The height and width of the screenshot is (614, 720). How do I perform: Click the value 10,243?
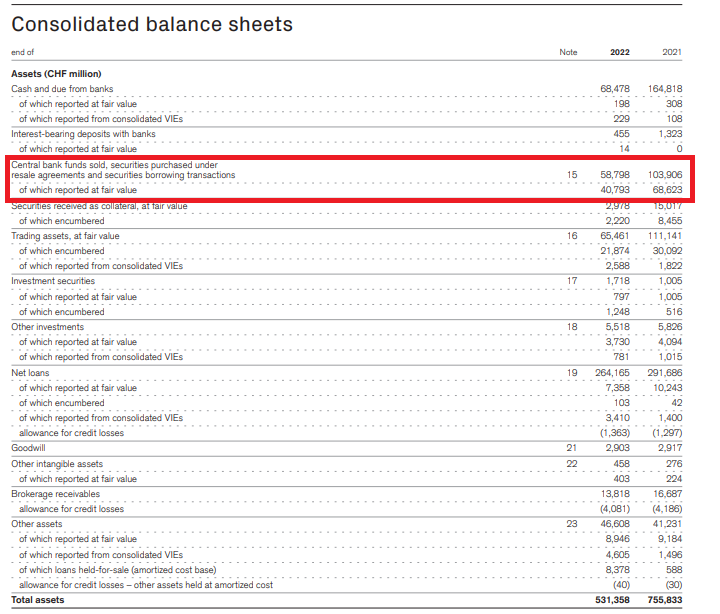668,388
